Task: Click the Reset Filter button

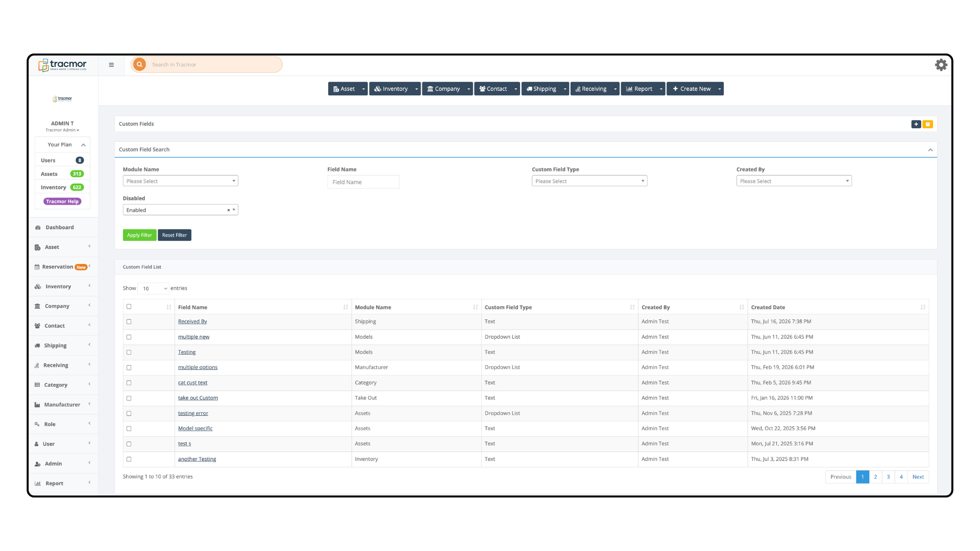Action: (175, 235)
